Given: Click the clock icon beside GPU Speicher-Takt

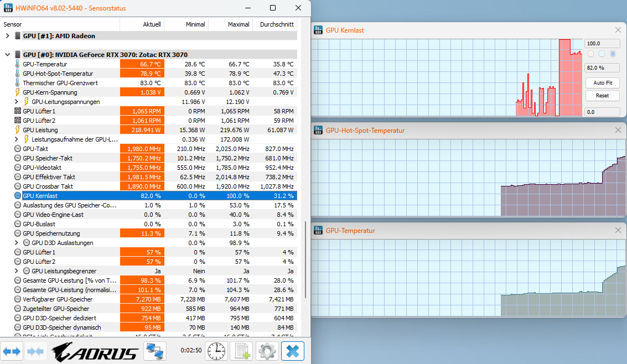Looking at the screenshot, I should pyautogui.click(x=18, y=158).
